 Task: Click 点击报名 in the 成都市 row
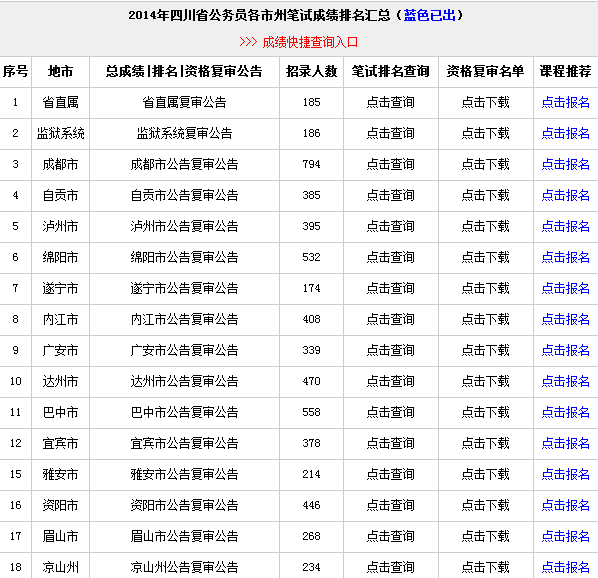(x=566, y=164)
